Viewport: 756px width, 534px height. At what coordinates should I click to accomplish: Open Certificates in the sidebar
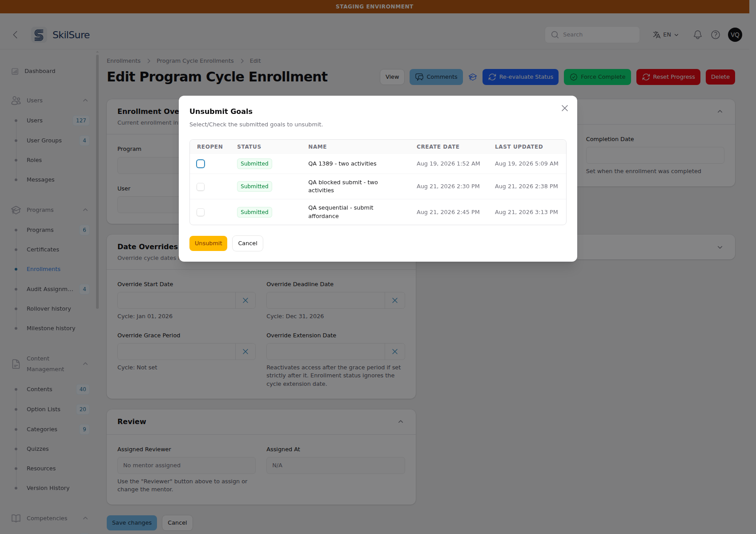pyautogui.click(x=43, y=250)
